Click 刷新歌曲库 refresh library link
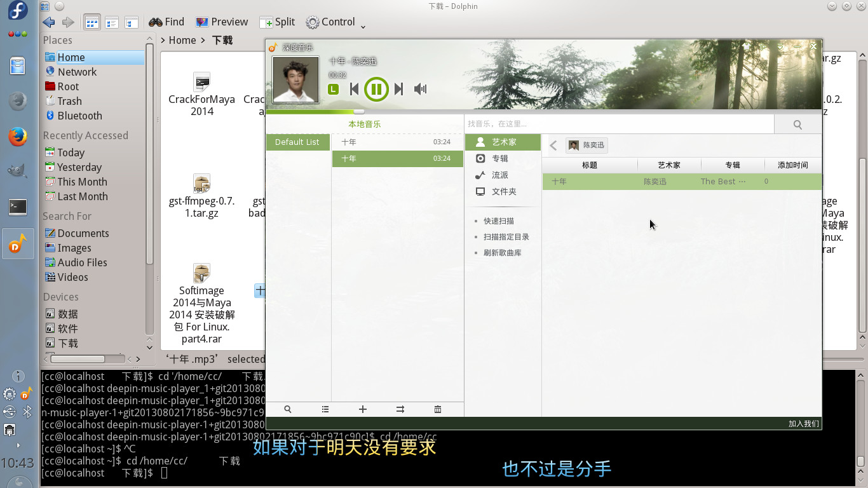The width and height of the screenshot is (868, 488). point(502,253)
